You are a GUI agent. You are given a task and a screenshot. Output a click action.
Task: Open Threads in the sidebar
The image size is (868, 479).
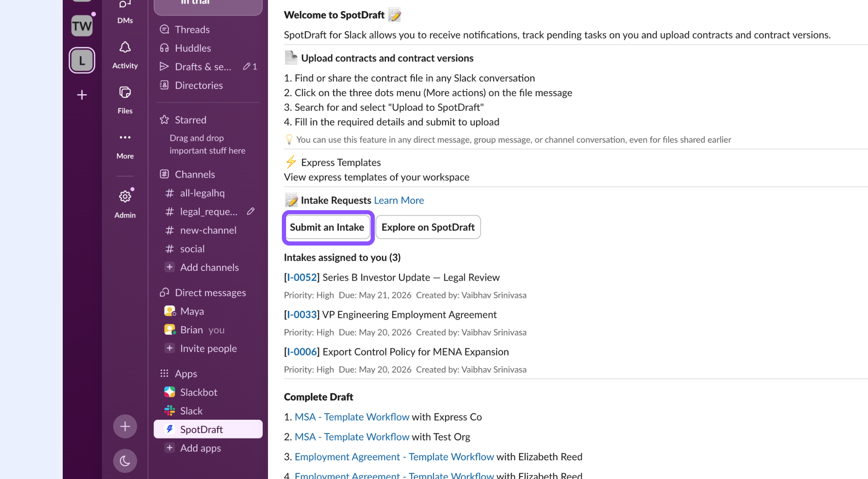click(208, 29)
